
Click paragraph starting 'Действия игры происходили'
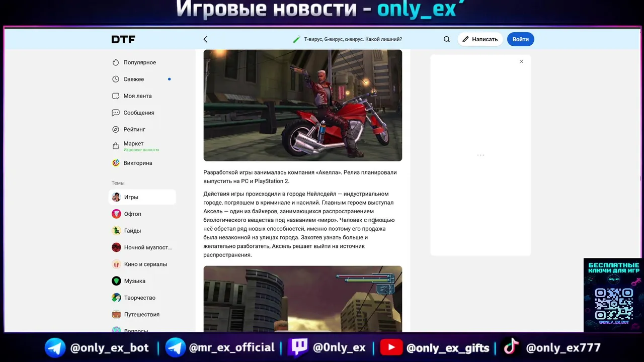tap(300, 224)
